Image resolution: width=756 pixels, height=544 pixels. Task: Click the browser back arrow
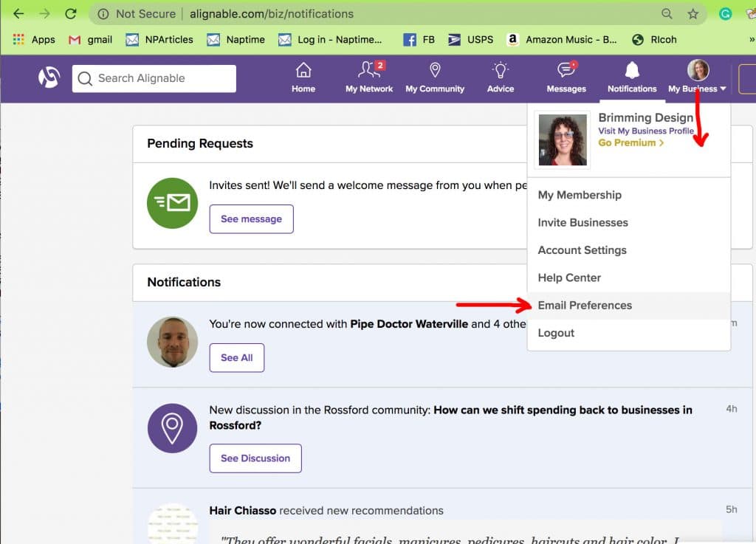pyautogui.click(x=18, y=13)
